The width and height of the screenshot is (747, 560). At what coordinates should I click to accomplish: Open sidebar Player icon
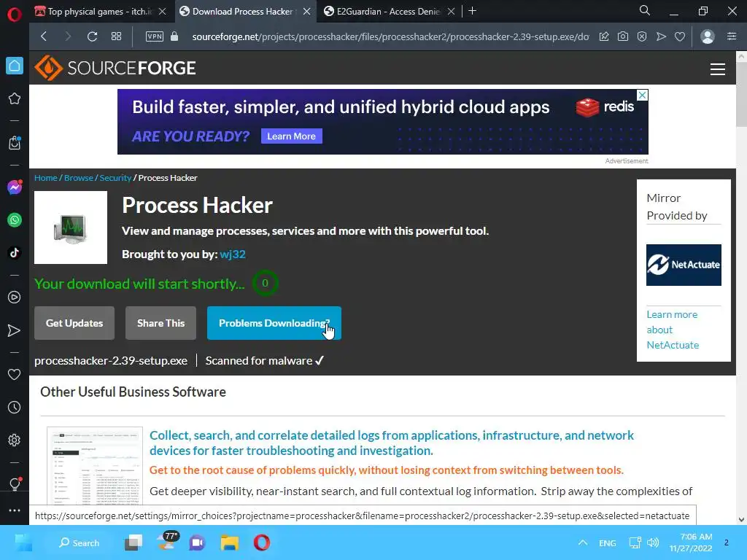(15, 297)
